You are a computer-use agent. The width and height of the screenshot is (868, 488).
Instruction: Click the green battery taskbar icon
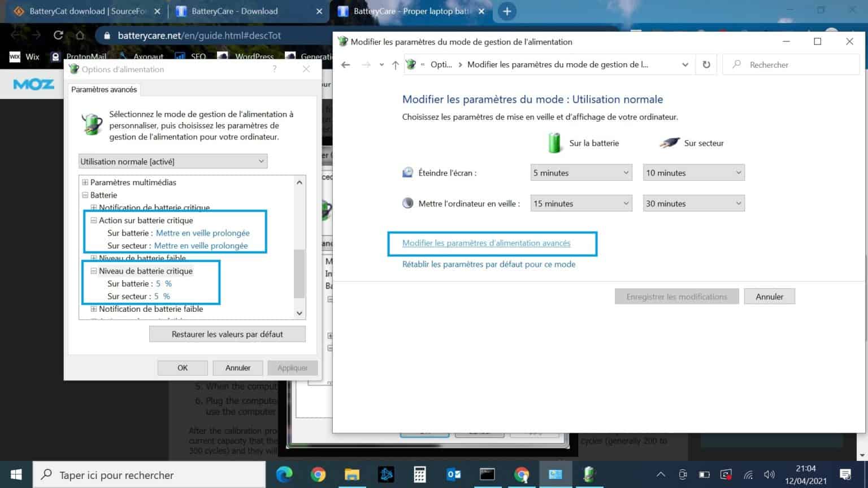click(589, 474)
